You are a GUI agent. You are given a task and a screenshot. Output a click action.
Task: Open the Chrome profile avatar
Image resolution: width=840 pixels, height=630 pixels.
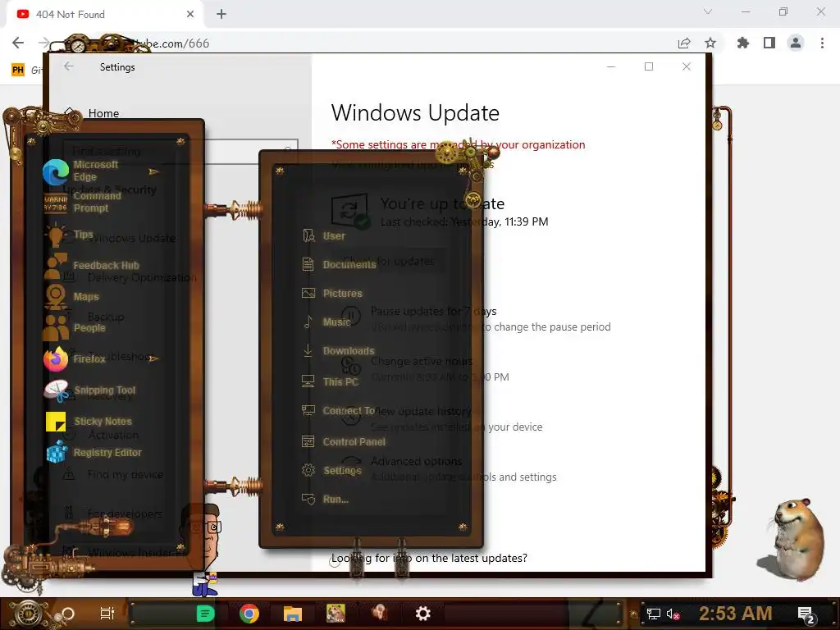coord(796,43)
